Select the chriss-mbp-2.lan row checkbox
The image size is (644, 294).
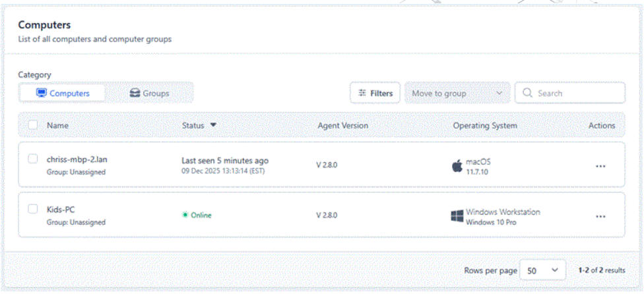(x=33, y=160)
